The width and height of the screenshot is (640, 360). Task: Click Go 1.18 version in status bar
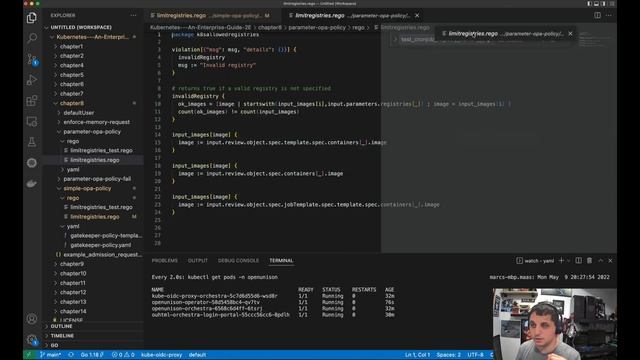[x=92, y=355]
